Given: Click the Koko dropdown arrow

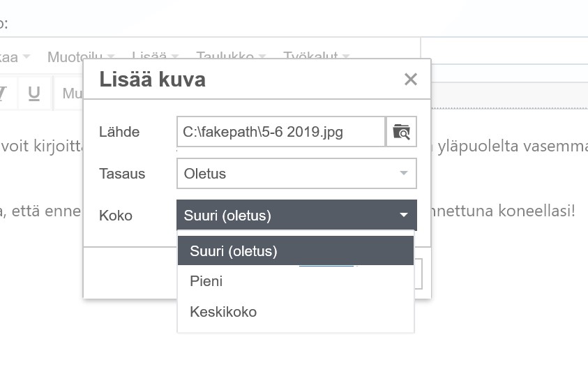Looking at the screenshot, I should click(403, 215).
